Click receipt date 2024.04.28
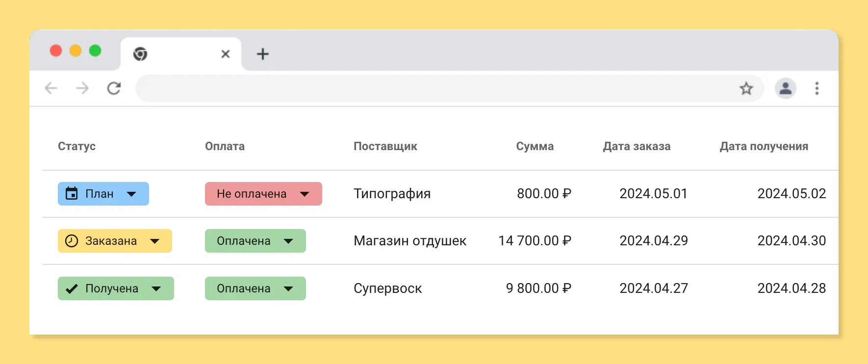Viewport: 868px width, 364px height. click(x=792, y=288)
